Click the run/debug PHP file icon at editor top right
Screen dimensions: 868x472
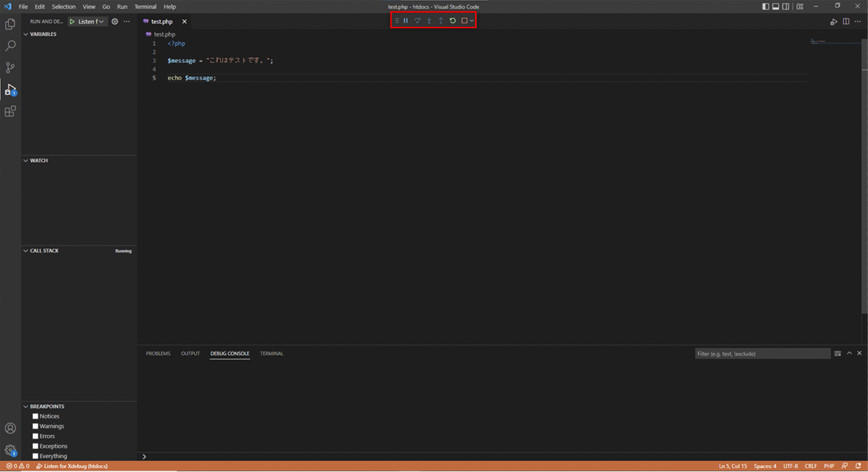pos(834,22)
